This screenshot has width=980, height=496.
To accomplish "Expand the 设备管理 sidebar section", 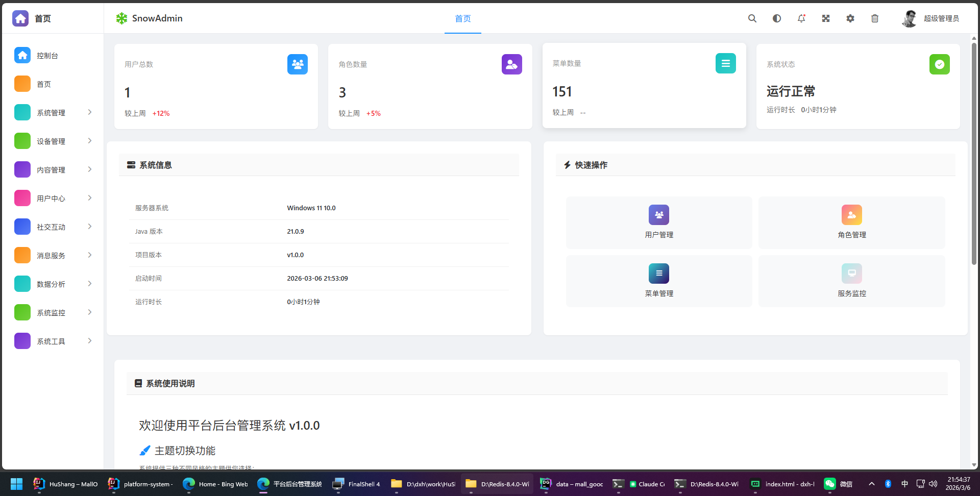I will pos(53,141).
